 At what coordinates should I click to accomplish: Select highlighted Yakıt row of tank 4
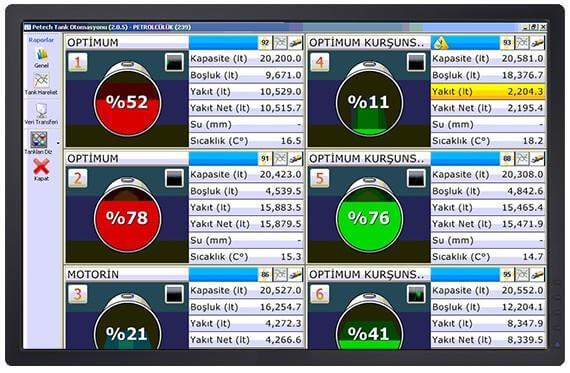pos(488,92)
